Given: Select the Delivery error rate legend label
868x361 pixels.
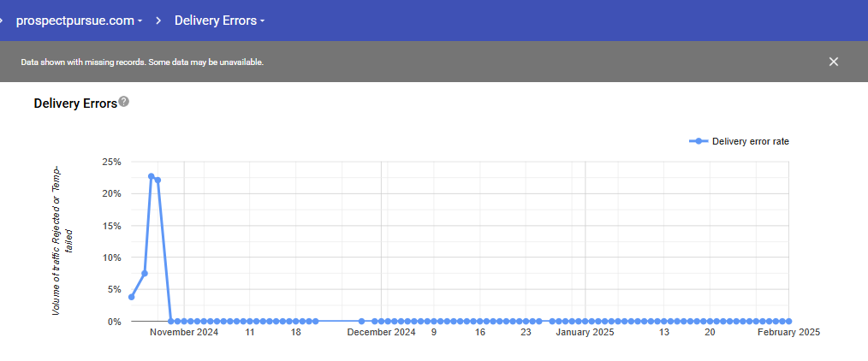Looking at the screenshot, I should pyautogui.click(x=750, y=142).
